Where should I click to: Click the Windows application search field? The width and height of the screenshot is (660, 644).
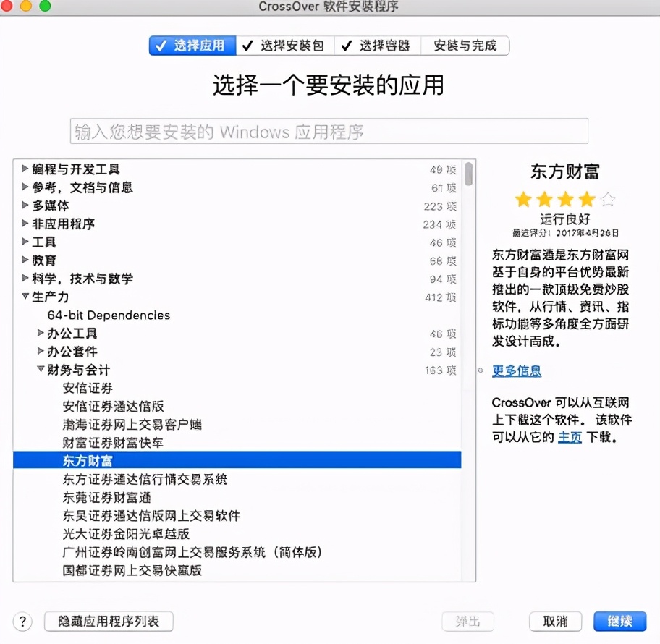329,131
